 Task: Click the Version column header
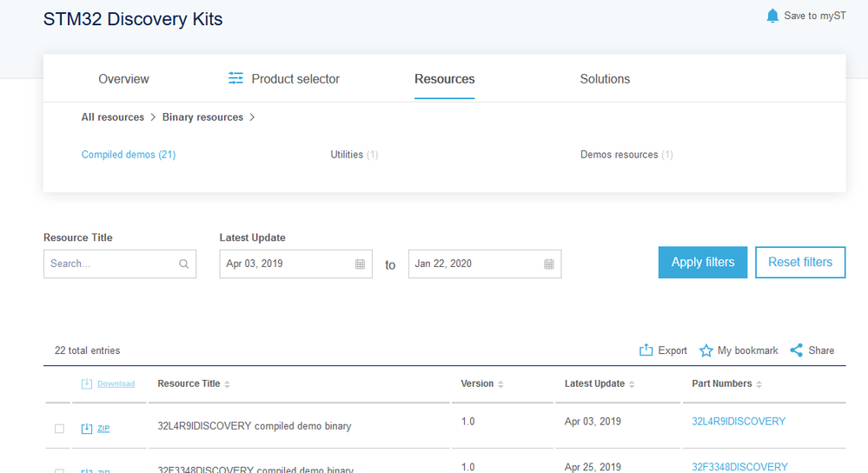tap(477, 383)
